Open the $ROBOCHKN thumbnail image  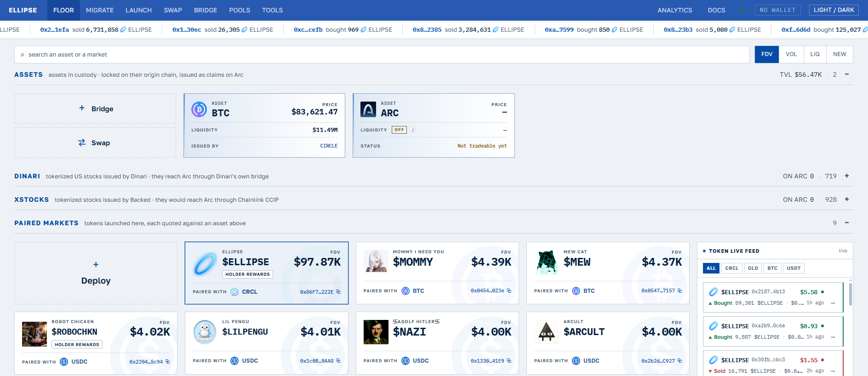pos(34,334)
